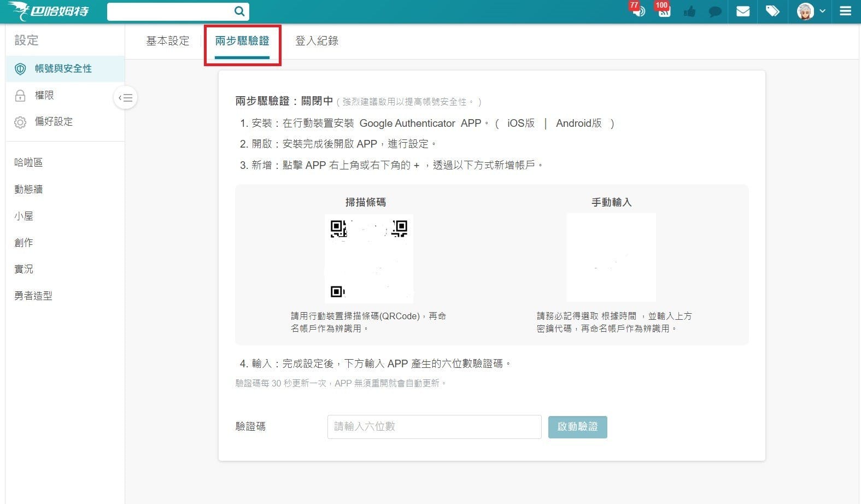Click the search magnifier icon
The image size is (861, 504).
coord(239,11)
